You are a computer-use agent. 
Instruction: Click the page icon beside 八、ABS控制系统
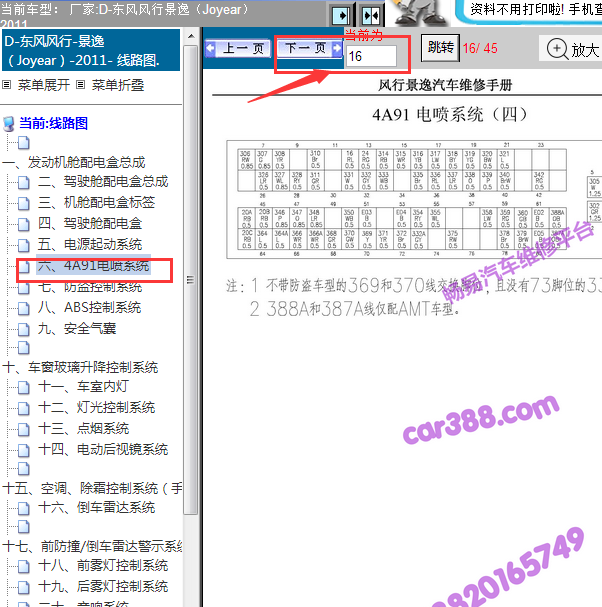tap(24, 308)
